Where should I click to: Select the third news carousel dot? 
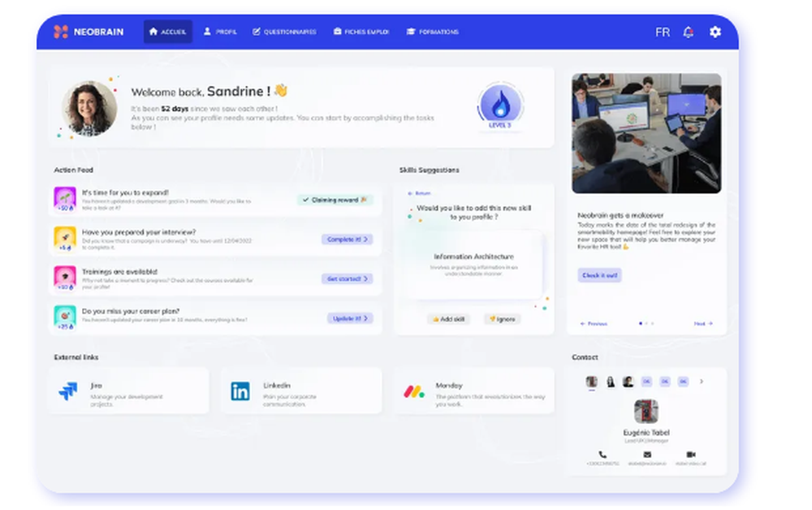point(652,323)
